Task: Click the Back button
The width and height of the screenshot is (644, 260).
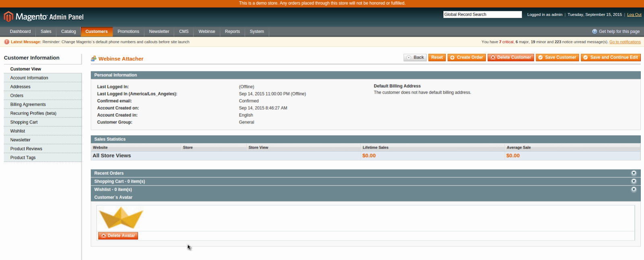Action: pyautogui.click(x=415, y=58)
